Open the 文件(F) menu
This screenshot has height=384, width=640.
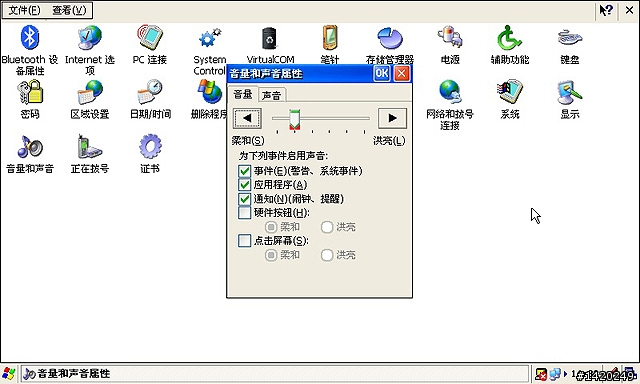click(x=24, y=10)
